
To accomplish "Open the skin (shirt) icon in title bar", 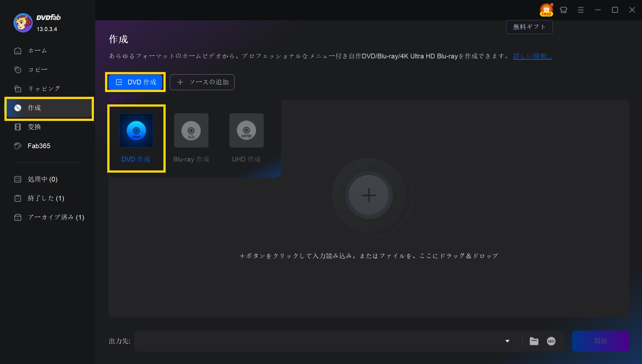I will point(564,10).
